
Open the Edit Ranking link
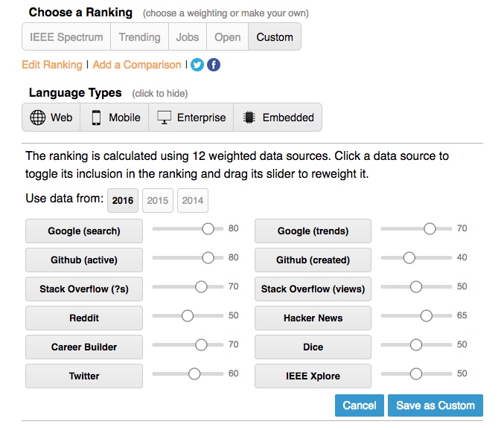point(52,65)
